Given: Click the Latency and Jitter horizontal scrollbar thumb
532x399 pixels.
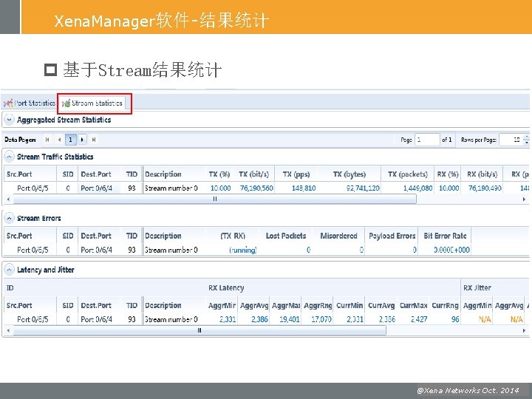Looking at the screenshot, I should pyautogui.click(x=199, y=330).
